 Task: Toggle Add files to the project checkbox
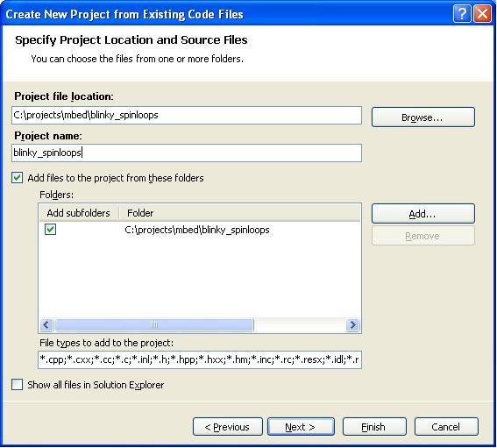18,178
